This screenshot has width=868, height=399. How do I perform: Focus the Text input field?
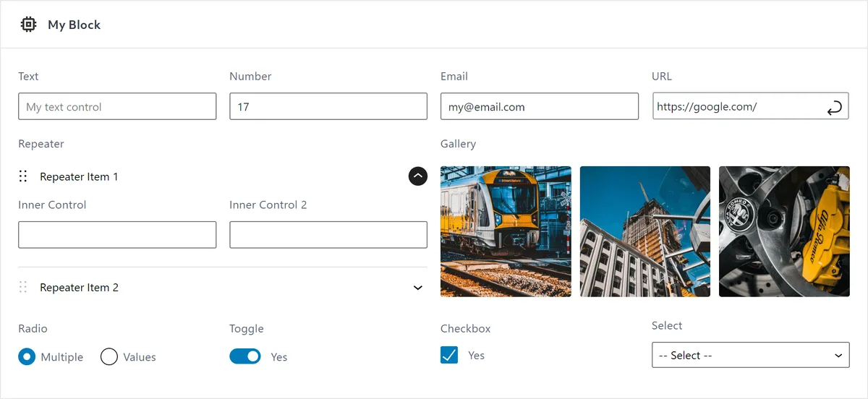117,106
